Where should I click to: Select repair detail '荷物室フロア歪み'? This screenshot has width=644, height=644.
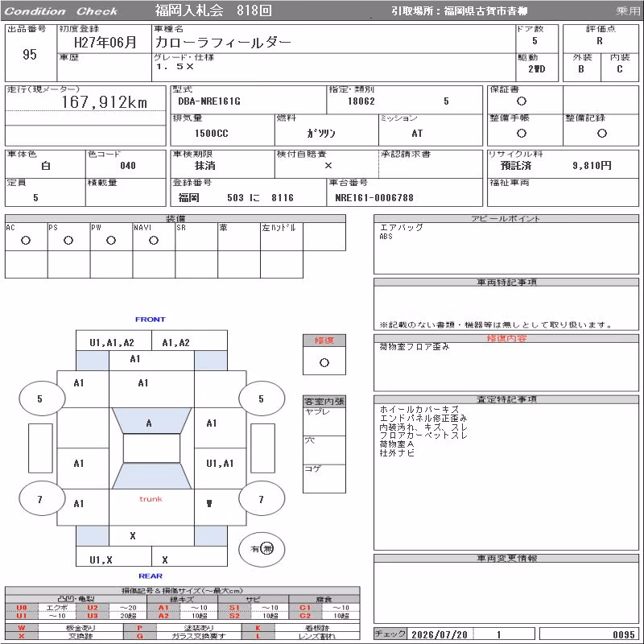[x=415, y=347]
